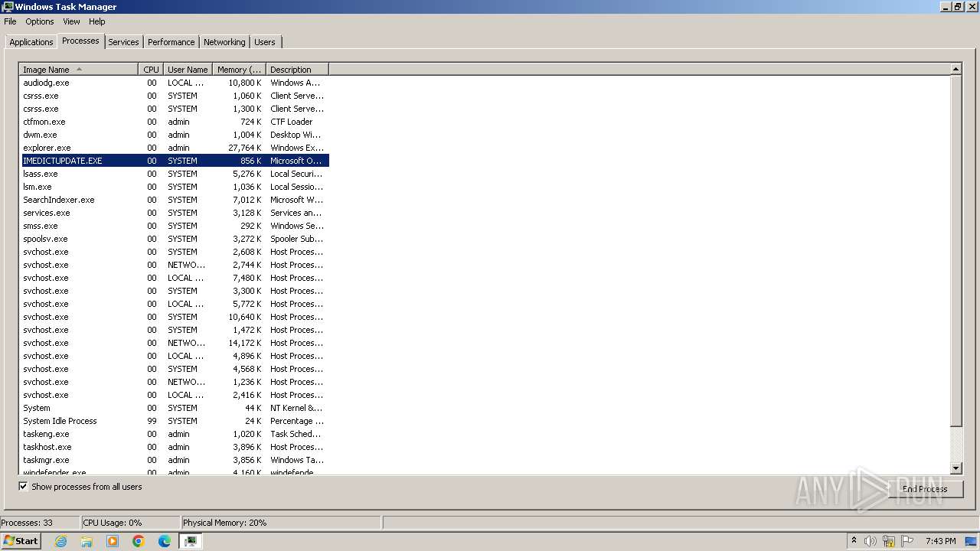Click the Show Desktop tray button

pyautogui.click(x=972, y=541)
